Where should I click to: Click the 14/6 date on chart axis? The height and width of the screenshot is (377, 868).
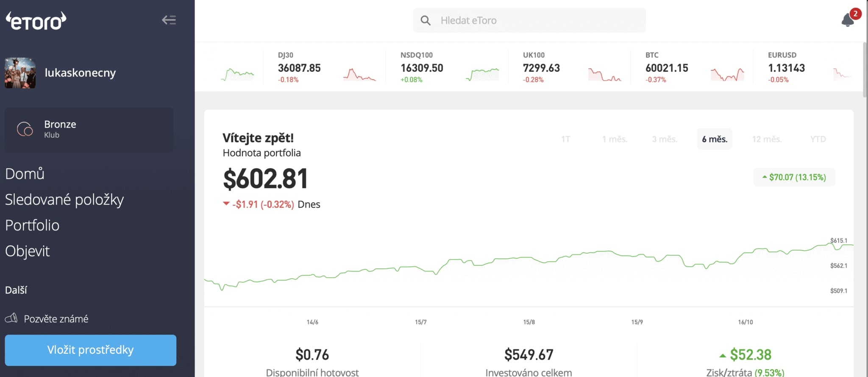tap(312, 322)
